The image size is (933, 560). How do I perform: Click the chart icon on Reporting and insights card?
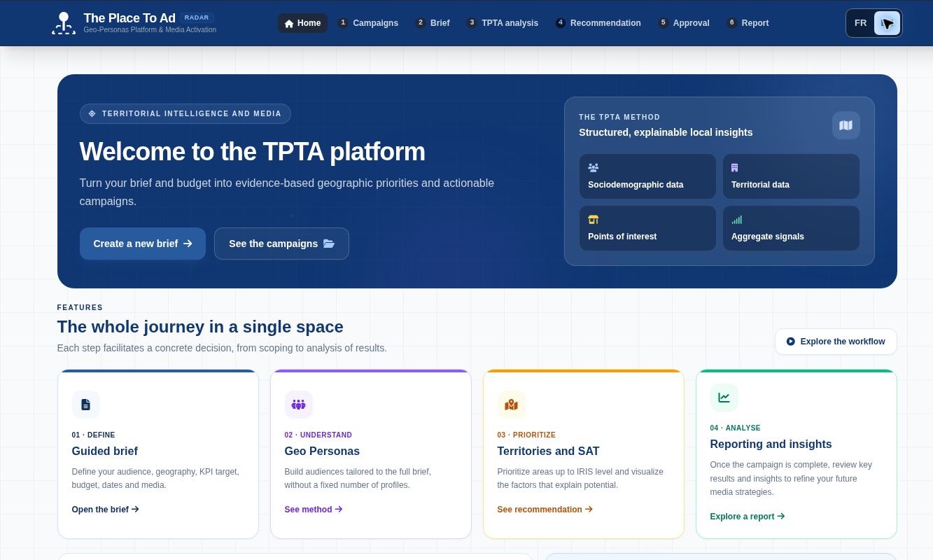coord(724,398)
